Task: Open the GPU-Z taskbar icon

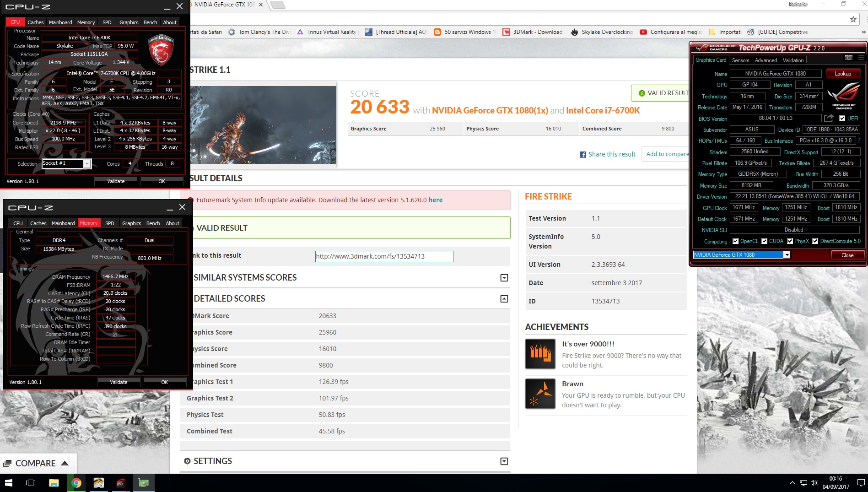Action: tap(144, 483)
